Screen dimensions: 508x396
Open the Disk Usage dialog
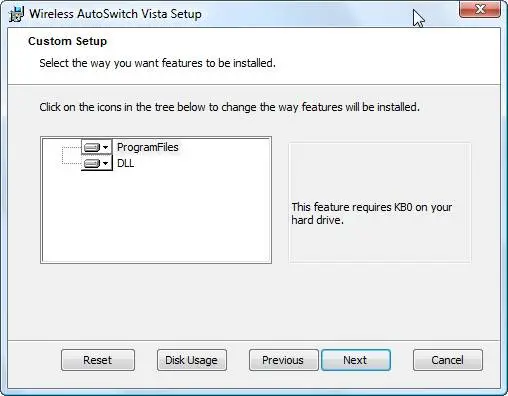point(192,360)
